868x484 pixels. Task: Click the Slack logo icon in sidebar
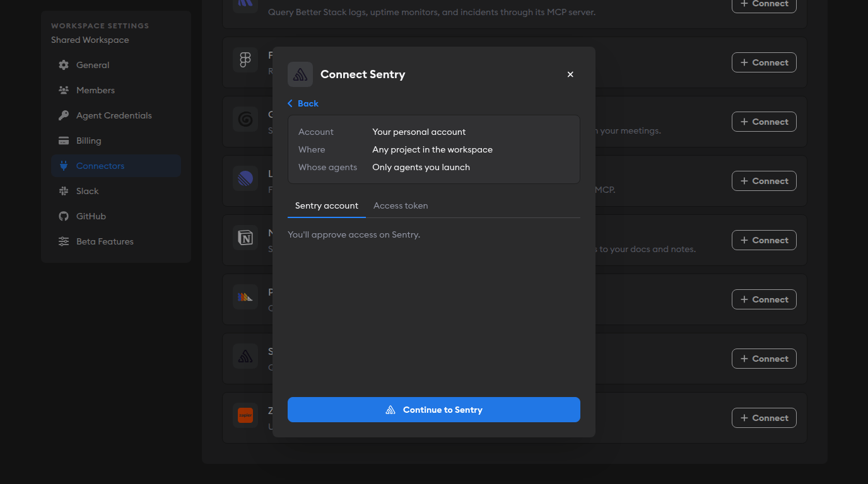pos(64,191)
